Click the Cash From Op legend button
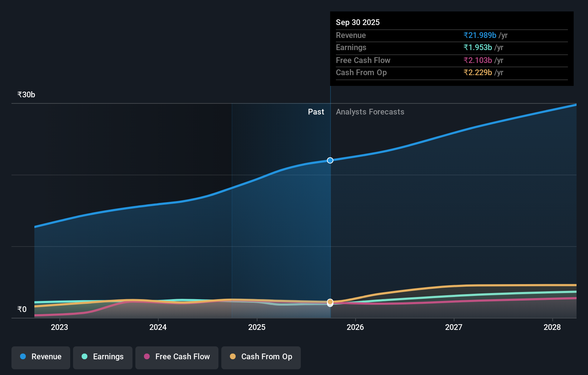Screen dimensions: 588x375 [x=261, y=357]
